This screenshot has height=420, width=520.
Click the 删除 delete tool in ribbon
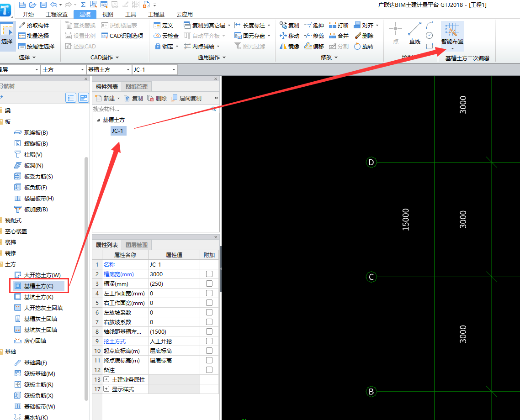(364, 36)
